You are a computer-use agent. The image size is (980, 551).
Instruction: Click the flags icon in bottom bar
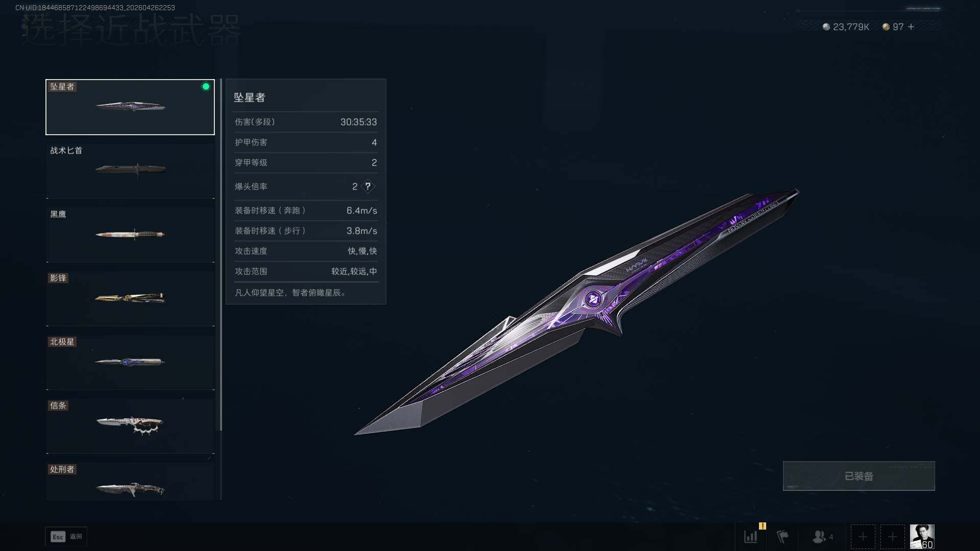tap(782, 537)
